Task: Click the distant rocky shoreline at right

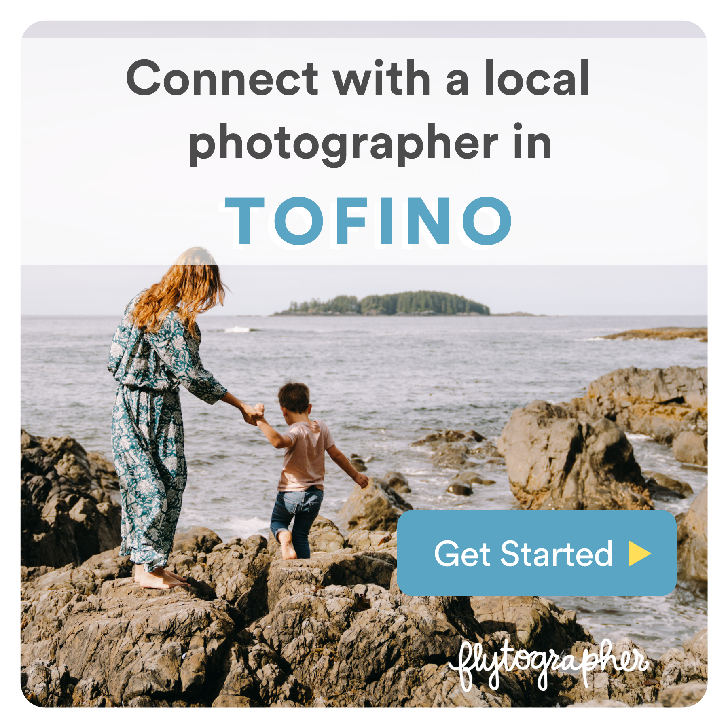Action: tap(657, 334)
